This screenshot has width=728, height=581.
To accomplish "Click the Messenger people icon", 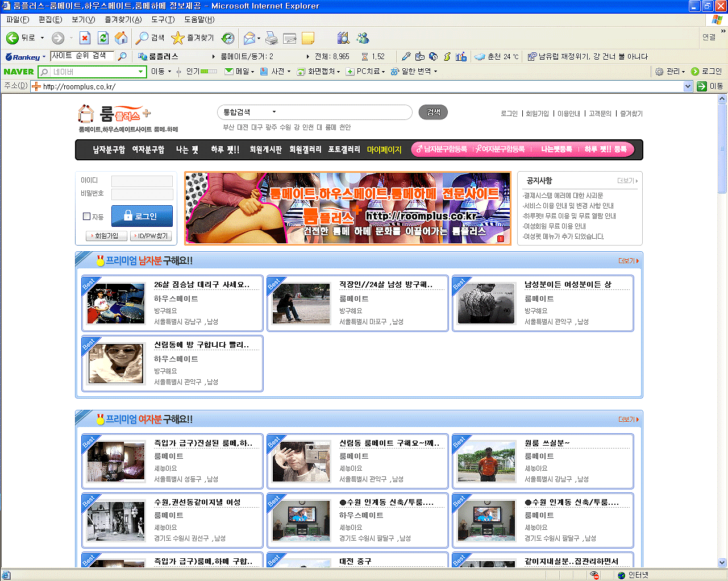I will (x=363, y=38).
